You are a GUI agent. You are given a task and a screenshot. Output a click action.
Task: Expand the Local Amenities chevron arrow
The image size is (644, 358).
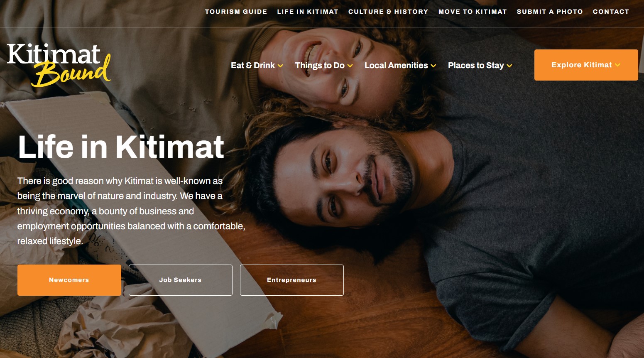[x=433, y=66]
